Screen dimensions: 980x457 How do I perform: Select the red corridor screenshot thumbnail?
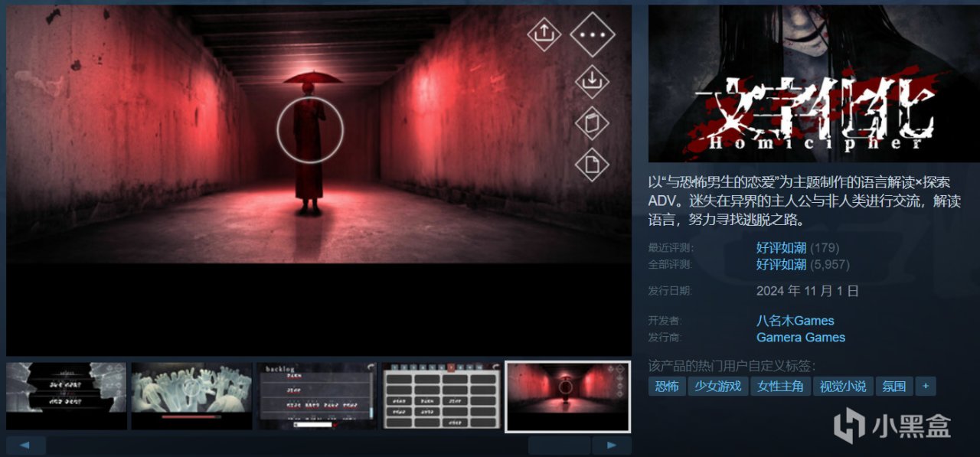point(567,397)
